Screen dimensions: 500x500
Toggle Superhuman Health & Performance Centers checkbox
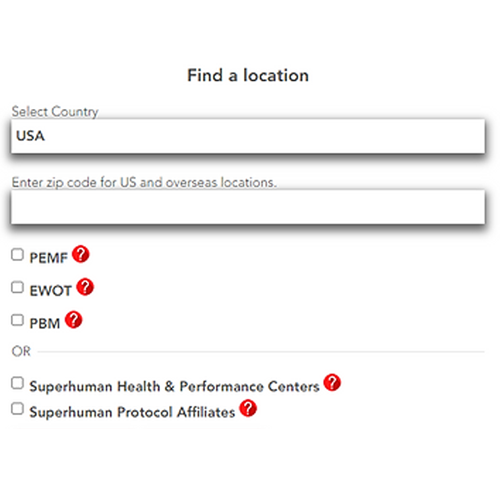tap(17, 383)
